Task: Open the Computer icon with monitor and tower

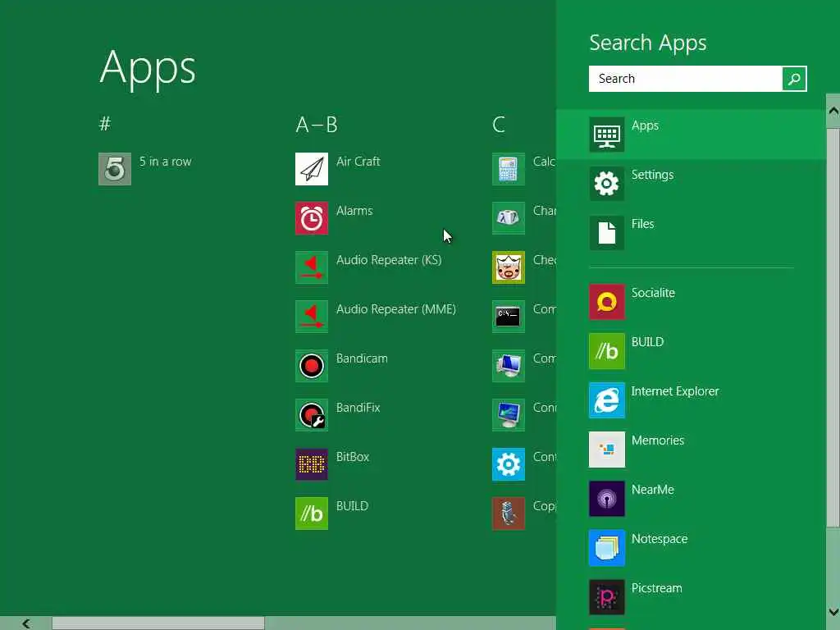Action: click(x=509, y=366)
